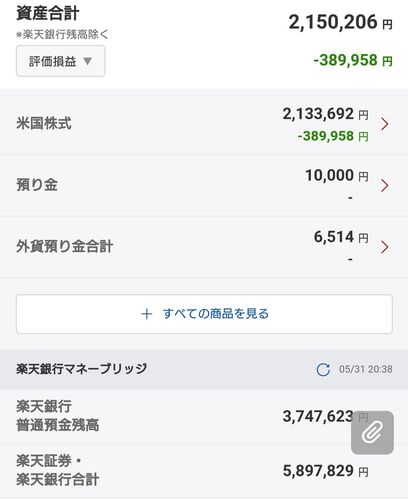This screenshot has height=500, width=408.
Task: Tap the 6,514 円 foreign currency amount
Action: [341, 237]
